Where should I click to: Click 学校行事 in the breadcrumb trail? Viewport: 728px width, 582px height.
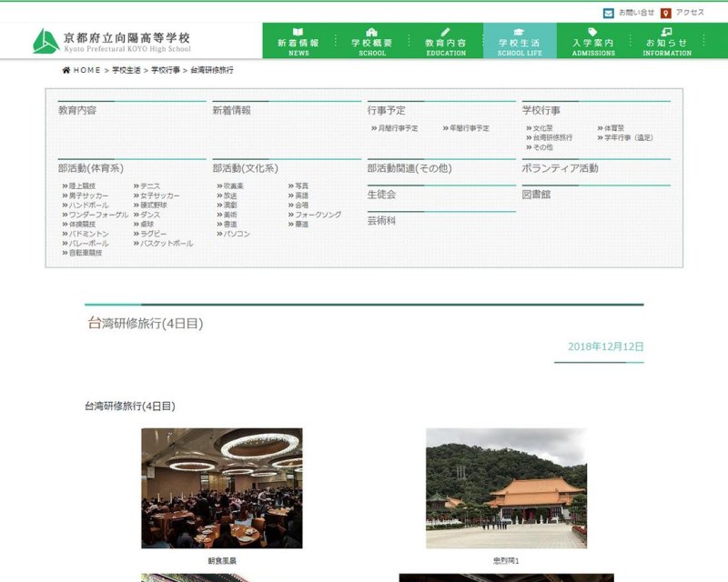pos(165,70)
